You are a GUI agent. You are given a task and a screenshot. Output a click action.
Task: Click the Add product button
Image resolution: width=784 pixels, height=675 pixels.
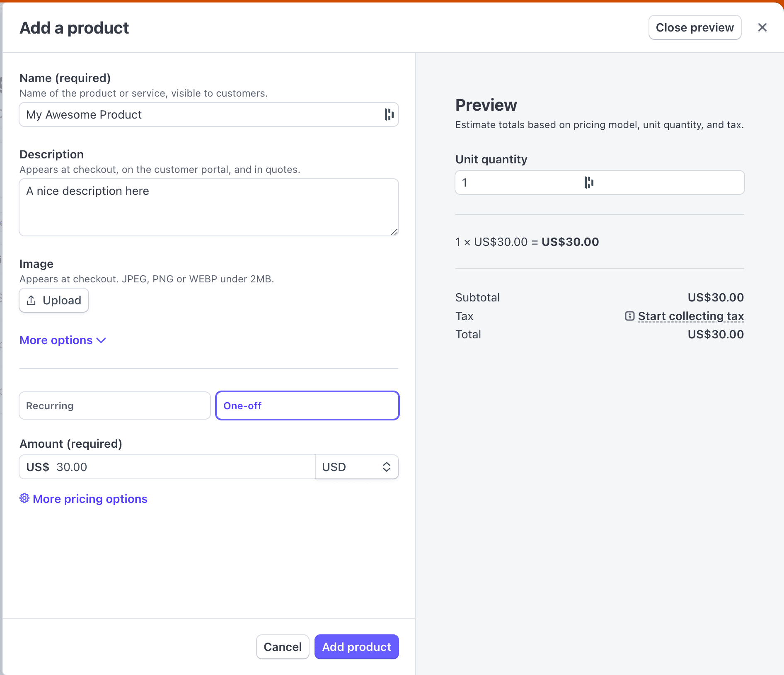pyautogui.click(x=356, y=647)
